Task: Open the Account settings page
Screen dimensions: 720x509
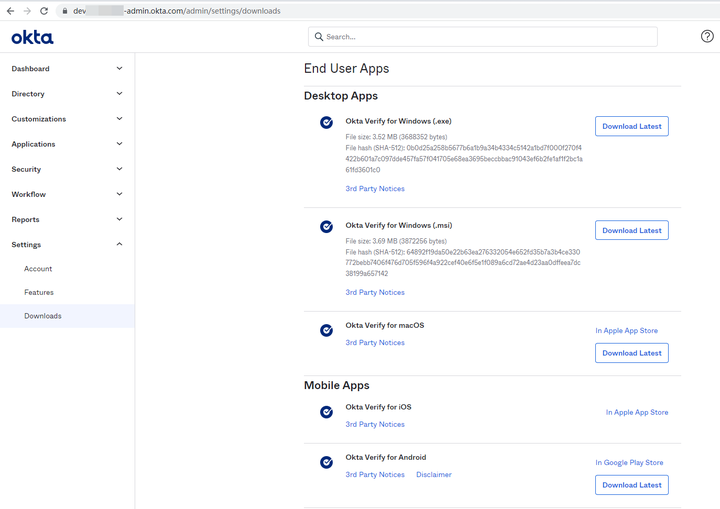Action: click(38, 269)
